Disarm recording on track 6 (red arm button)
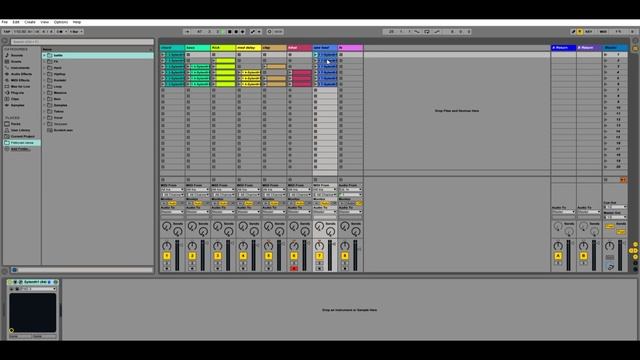The width and height of the screenshot is (640, 360). pos(294,269)
